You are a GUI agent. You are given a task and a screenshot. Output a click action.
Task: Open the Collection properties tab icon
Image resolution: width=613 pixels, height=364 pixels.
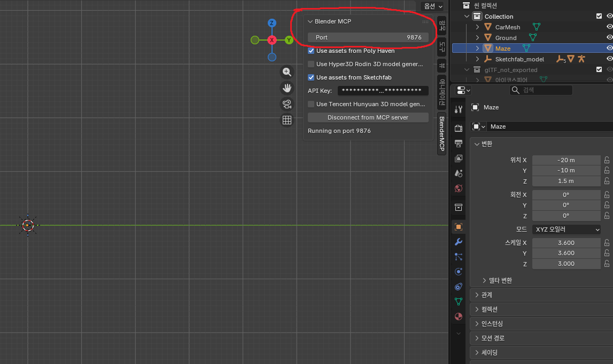(458, 207)
